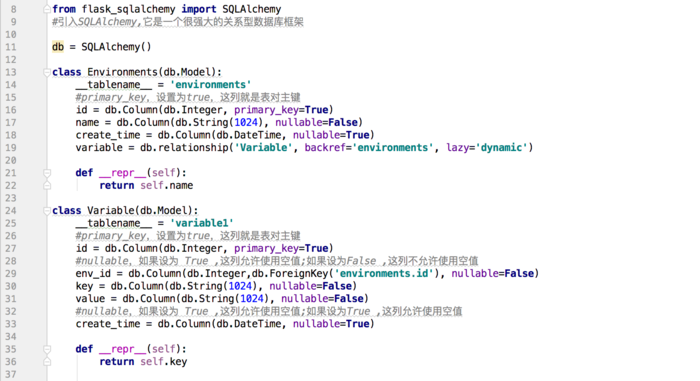Click the fold end marker at line 22
This screenshot has width=700, height=381.
(x=47, y=185)
